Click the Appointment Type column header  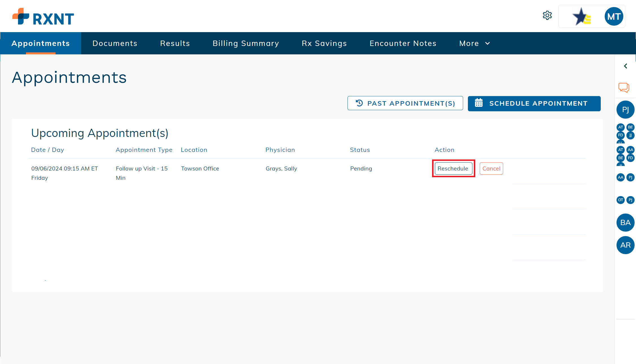[144, 150]
